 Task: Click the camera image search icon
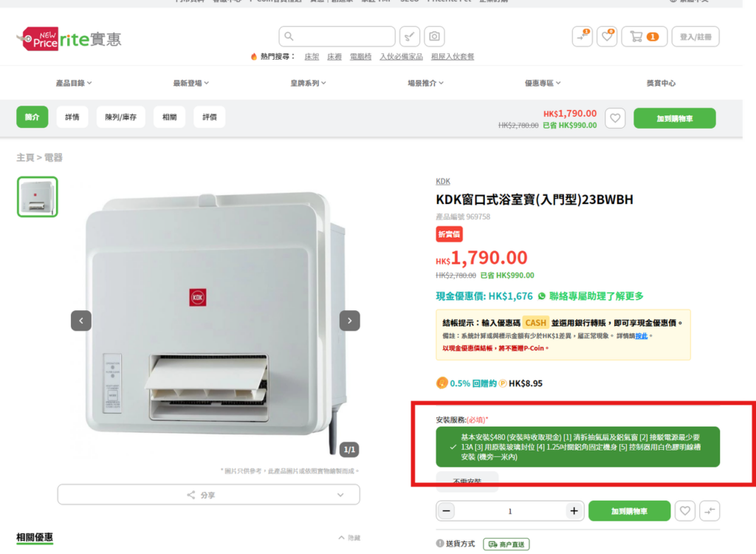coord(434,36)
